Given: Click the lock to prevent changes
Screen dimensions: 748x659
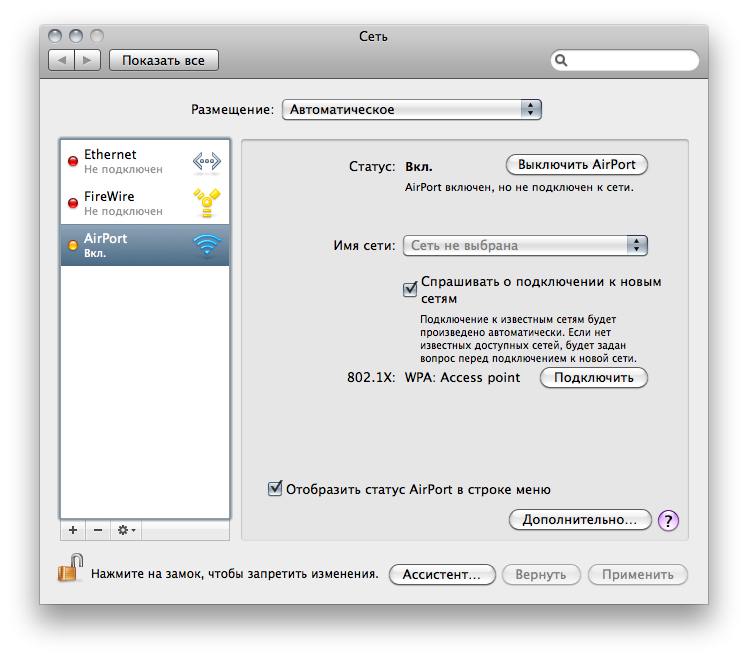Looking at the screenshot, I should (71, 568).
